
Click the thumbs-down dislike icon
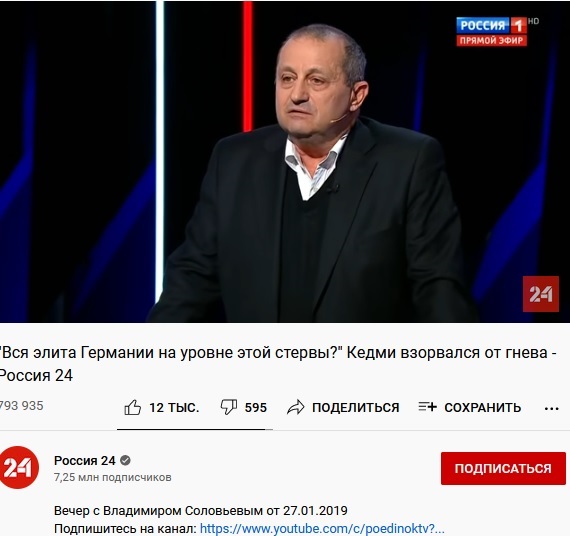(x=229, y=407)
